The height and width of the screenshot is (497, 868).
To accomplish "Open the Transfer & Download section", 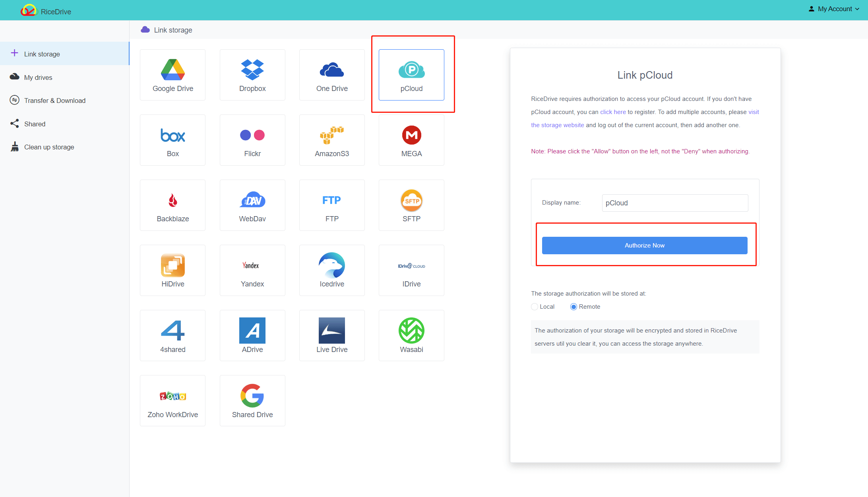I will pos(54,100).
